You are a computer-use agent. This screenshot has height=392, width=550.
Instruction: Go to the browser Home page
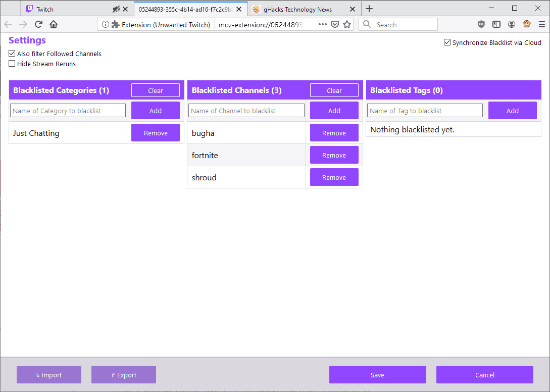54,24
